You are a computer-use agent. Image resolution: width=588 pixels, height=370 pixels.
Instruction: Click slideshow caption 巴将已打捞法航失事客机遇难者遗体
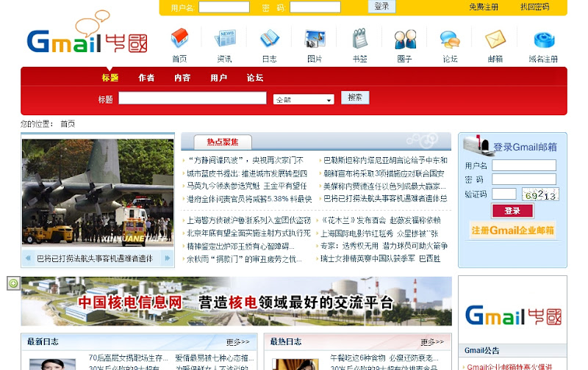pyautogui.click(x=95, y=258)
